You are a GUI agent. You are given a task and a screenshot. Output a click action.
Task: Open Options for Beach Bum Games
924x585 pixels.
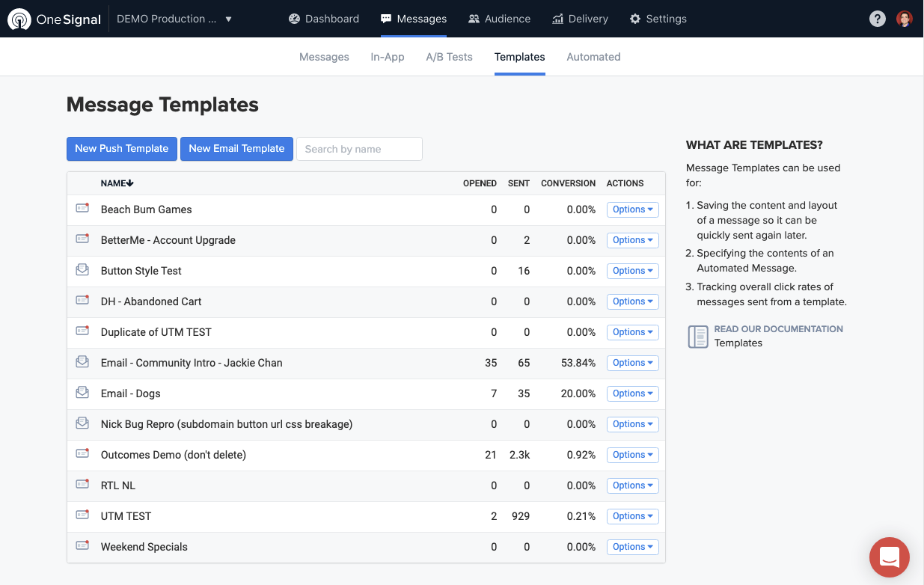point(632,209)
